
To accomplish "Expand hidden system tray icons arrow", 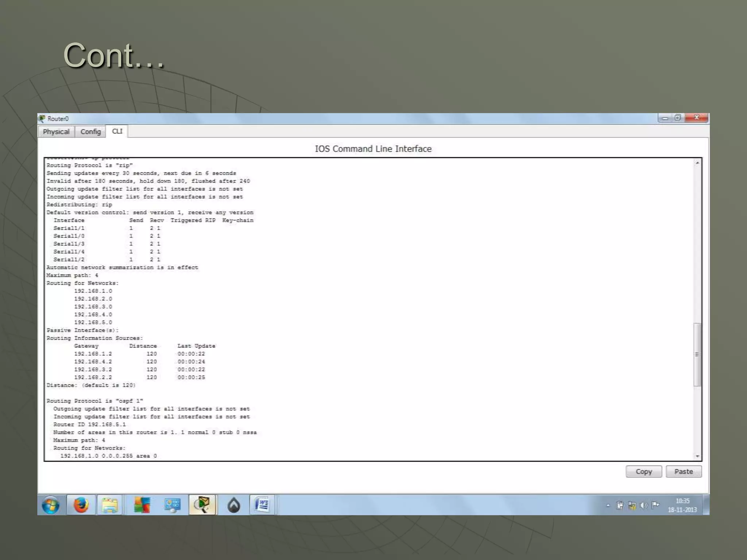I will pos(608,505).
